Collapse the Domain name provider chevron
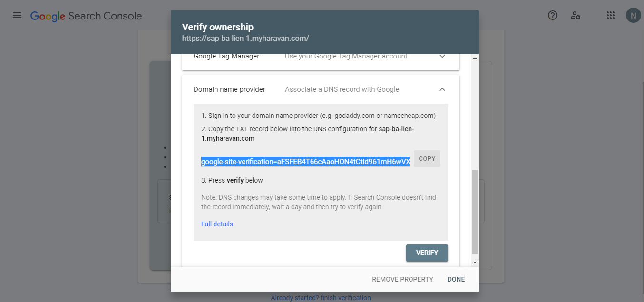The image size is (644, 302). click(x=442, y=89)
